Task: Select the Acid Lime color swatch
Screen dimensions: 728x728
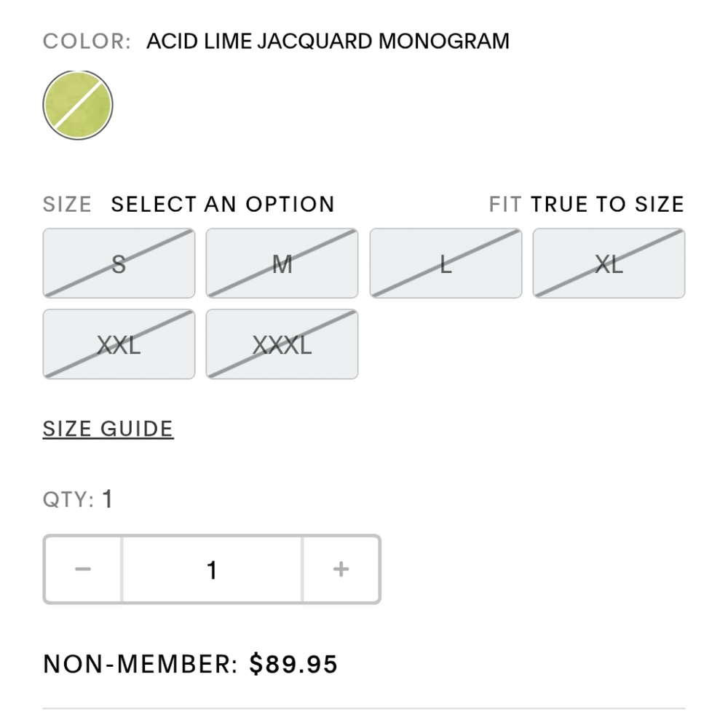Action: click(x=78, y=105)
